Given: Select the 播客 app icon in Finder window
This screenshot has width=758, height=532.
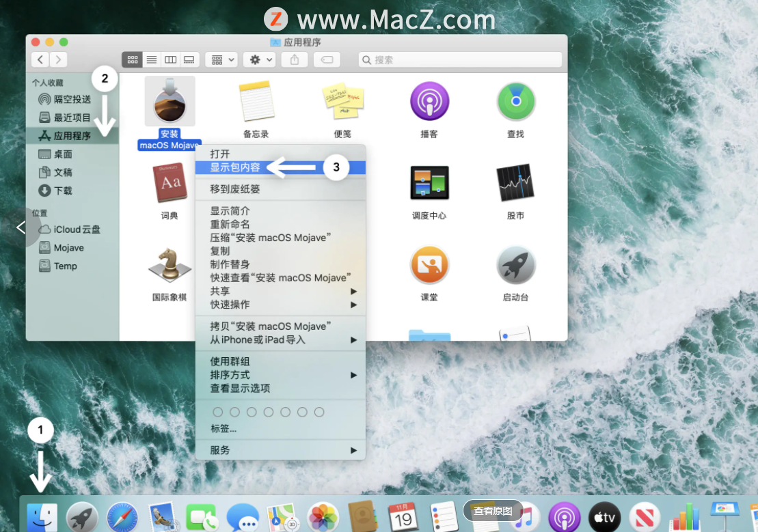Looking at the screenshot, I should [429, 101].
